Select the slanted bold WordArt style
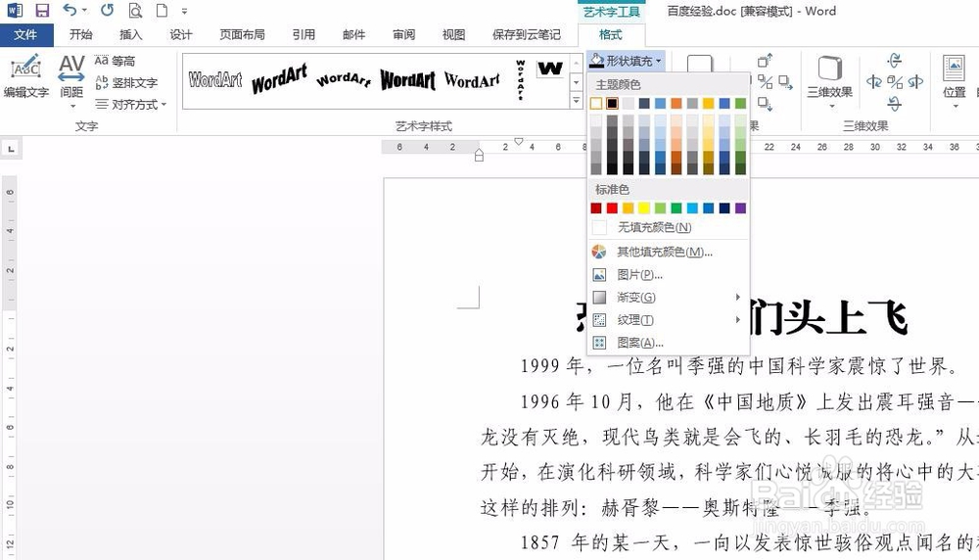Screen dimensions: 979x560 [279, 79]
